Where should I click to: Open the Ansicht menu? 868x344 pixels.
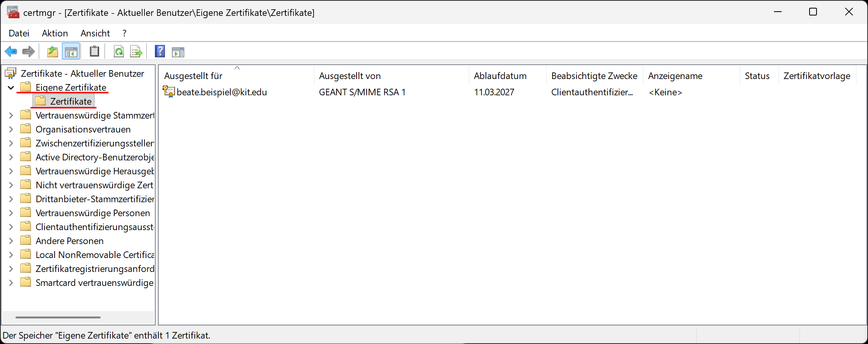point(95,33)
